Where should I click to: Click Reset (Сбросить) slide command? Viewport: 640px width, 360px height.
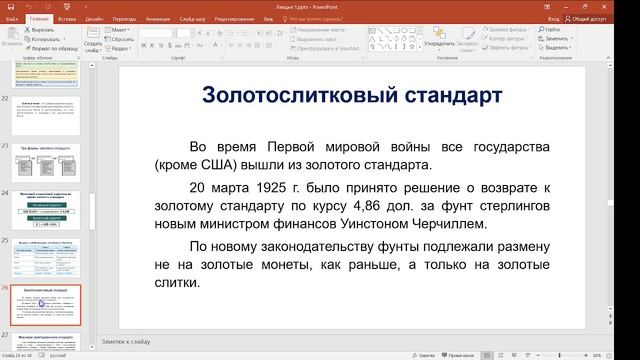[119, 39]
